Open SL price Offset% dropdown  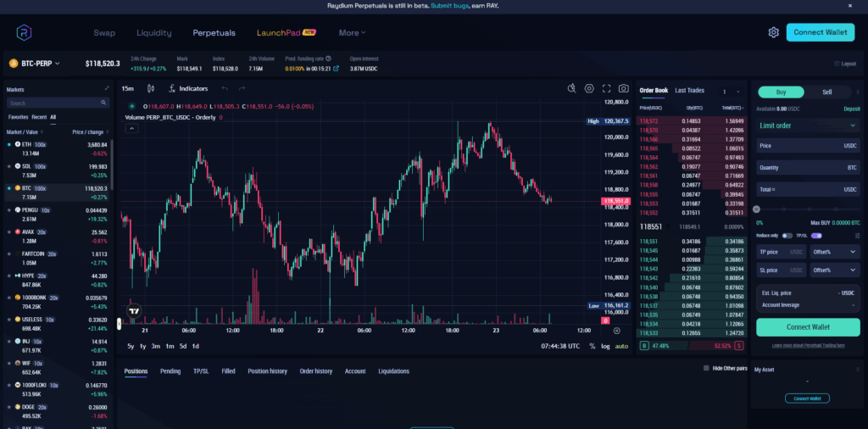(x=835, y=270)
